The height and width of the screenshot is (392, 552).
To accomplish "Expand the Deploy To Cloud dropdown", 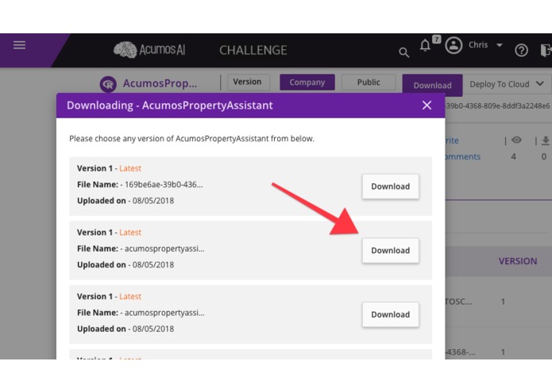I will click(506, 84).
